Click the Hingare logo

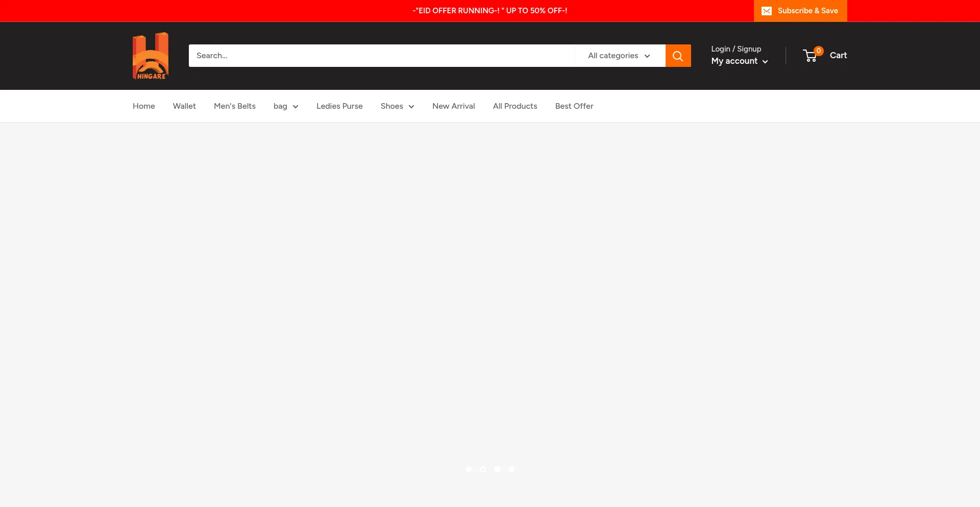pyautogui.click(x=151, y=56)
